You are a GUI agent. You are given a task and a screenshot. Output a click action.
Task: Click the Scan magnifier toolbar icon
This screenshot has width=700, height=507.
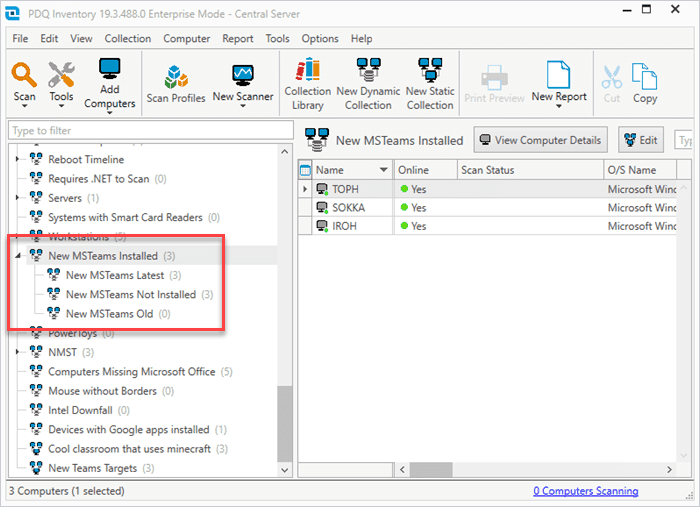coord(24,75)
